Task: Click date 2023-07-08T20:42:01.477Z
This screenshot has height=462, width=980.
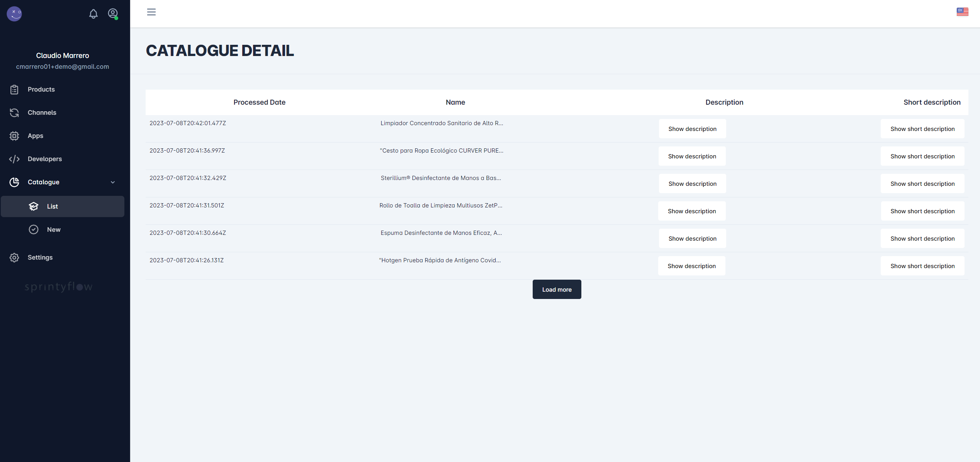Action: pyautogui.click(x=188, y=123)
